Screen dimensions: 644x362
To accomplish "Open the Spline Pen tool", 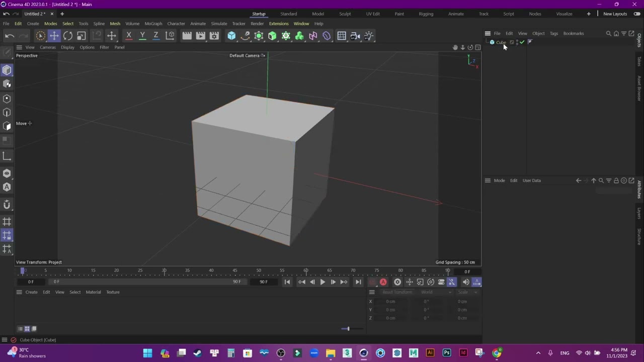I will [x=245, y=36].
